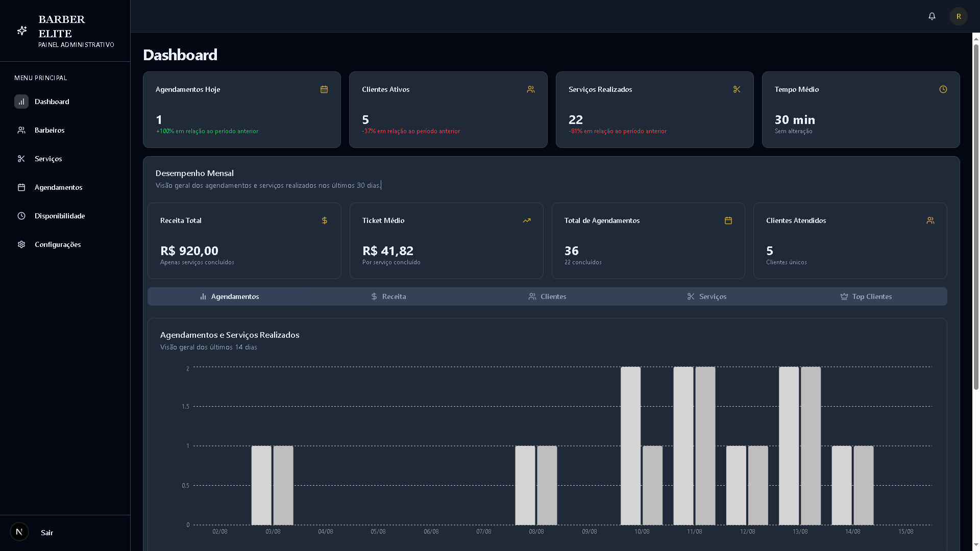
Task: Open notifications via the bell icon
Action: pyautogui.click(x=932, y=16)
